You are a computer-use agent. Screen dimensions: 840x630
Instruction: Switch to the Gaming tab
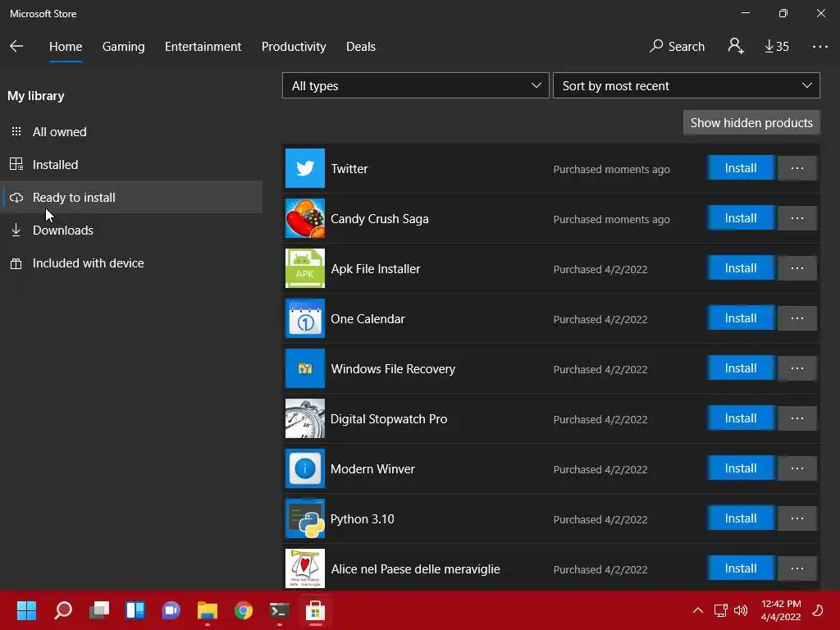123,47
